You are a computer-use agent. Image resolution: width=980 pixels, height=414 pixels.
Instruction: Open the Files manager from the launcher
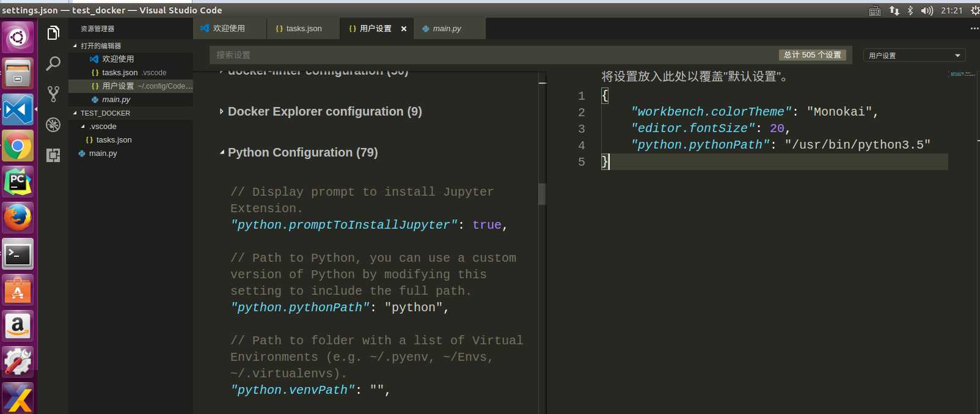coord(18,73)
